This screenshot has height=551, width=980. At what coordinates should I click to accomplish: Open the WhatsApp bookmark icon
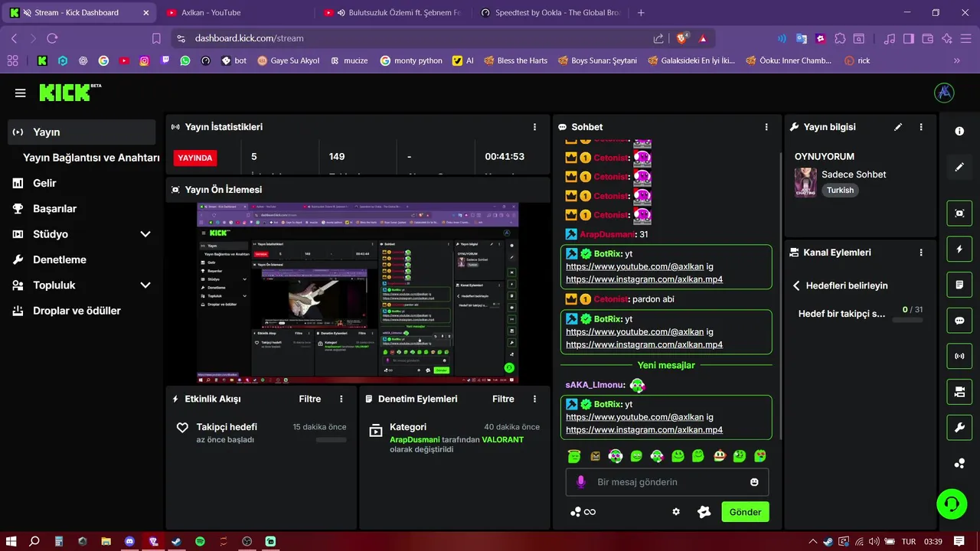[185, 60]
